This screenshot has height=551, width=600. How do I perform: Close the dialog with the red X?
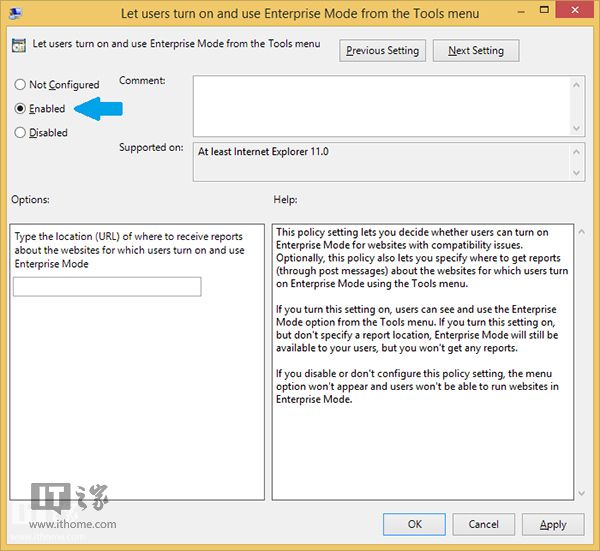(x=575, y=10)
